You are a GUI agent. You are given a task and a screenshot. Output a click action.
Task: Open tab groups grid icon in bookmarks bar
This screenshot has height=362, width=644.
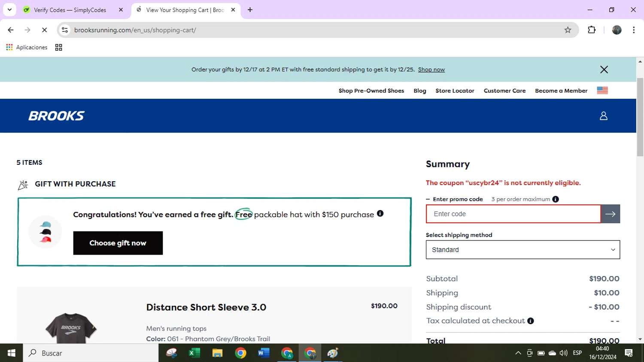coord(59,47)
